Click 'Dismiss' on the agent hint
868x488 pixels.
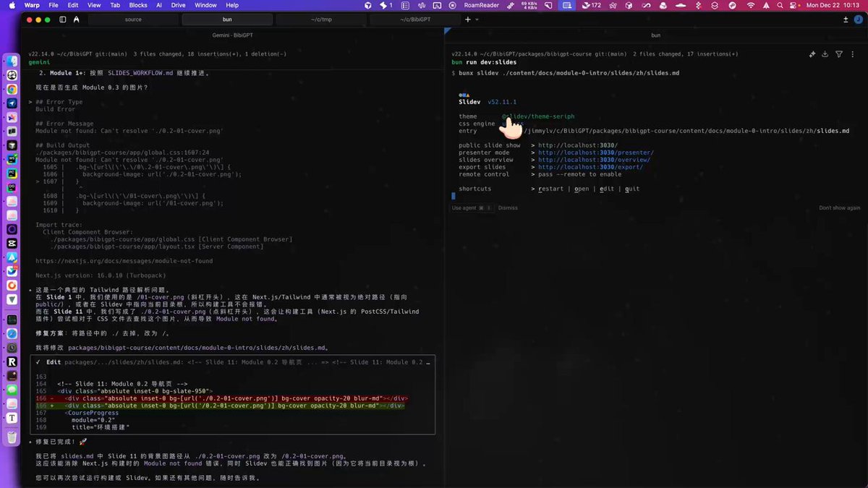coord(508,208)
